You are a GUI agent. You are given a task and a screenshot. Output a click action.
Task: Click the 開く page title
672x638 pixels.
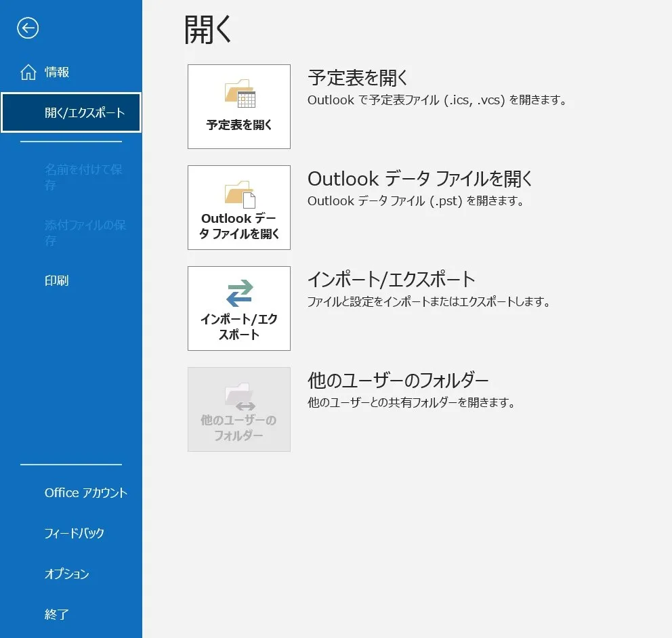point(208,30)
